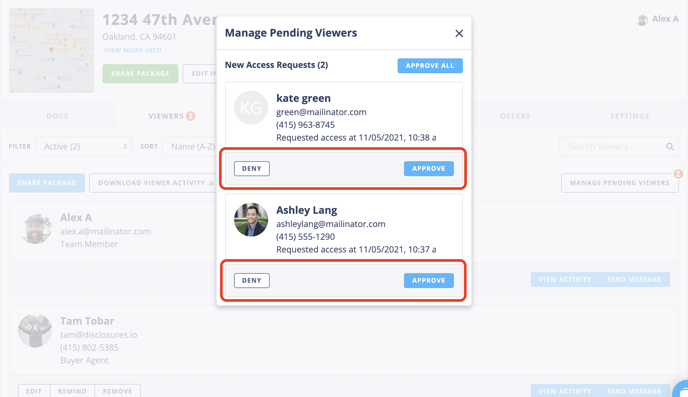This screenshot has width=688, height=397.
Task: Open kate green's KG avatar
Action: point(251,107)
